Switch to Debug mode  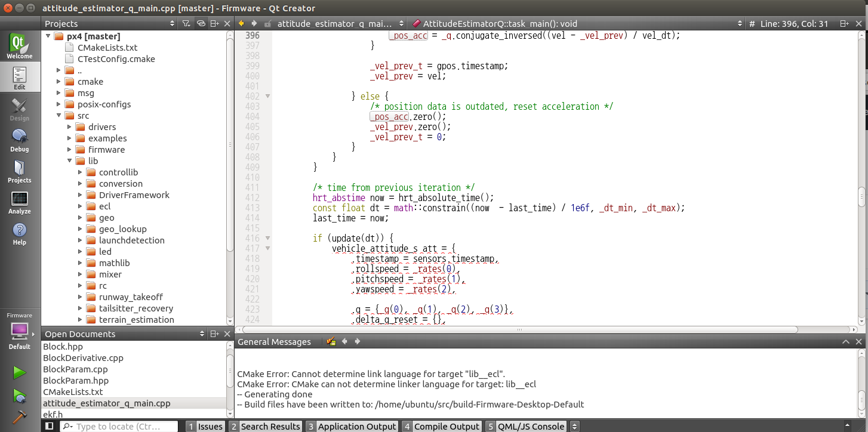pos(20,140)
